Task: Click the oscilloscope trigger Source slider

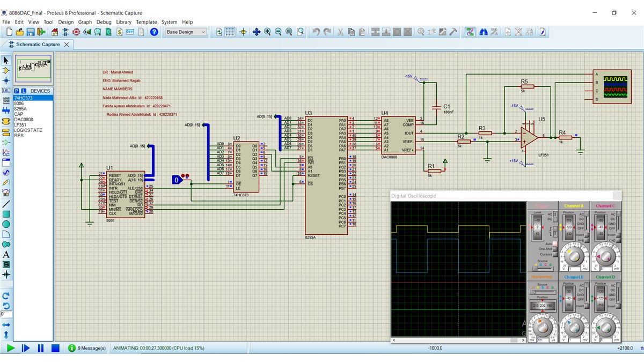Action: (x=543, y=269)
